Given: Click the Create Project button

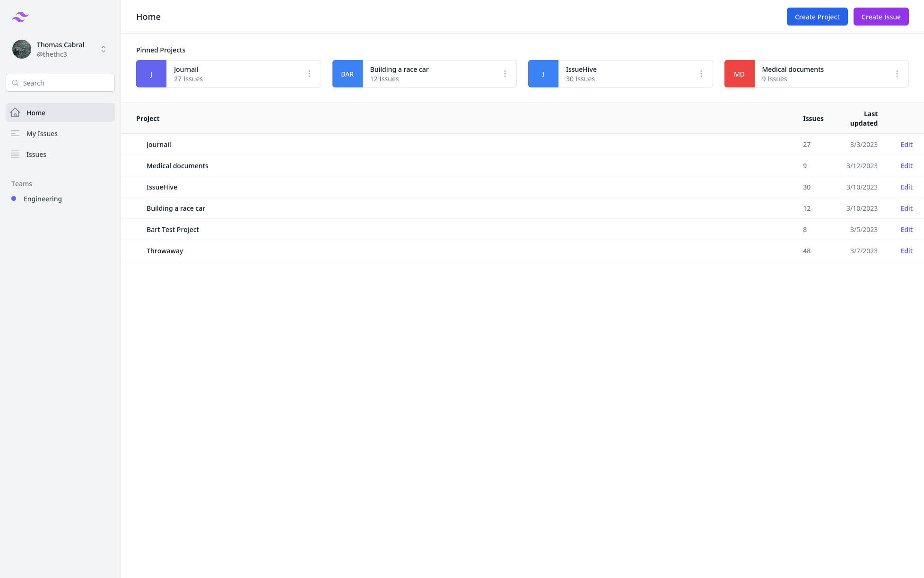Looking at the screenshot, I should tap(817, 17).
